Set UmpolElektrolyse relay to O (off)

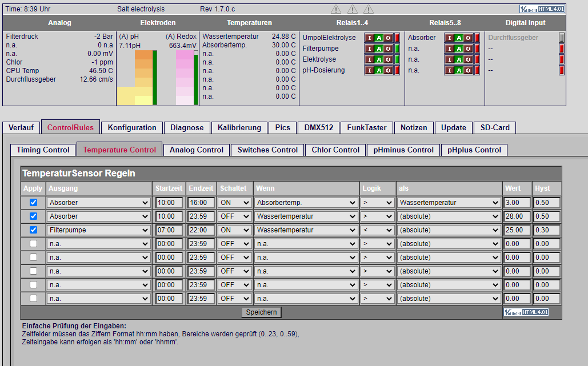coord(388,38)
